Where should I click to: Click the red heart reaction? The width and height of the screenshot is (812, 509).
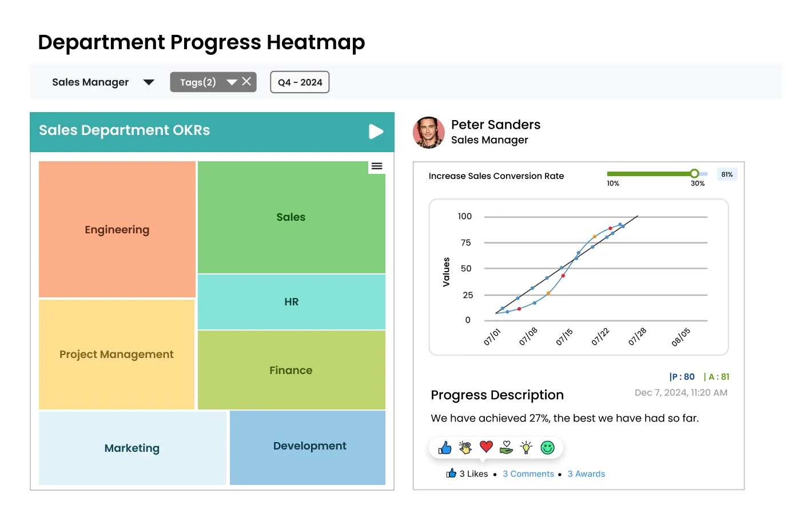[486, 447]
